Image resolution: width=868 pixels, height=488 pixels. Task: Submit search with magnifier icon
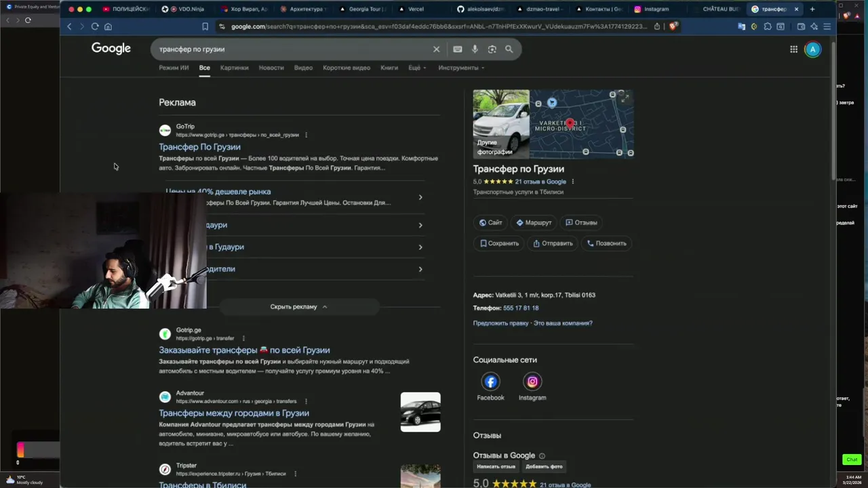(x=509, y=49)
